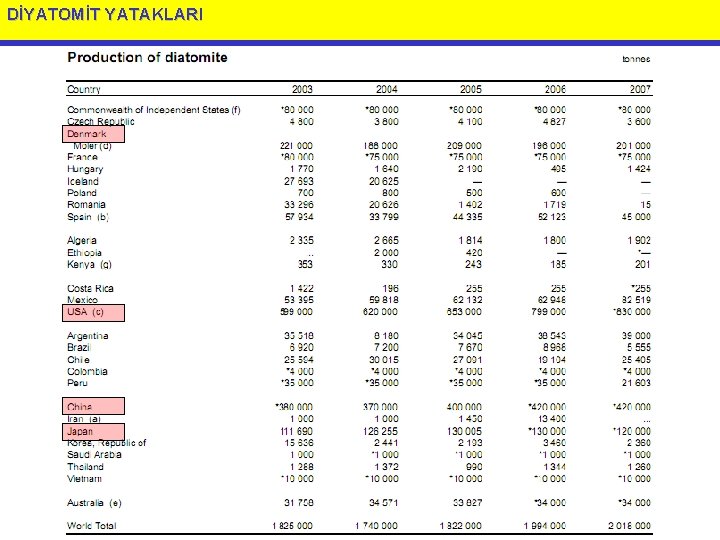Click Kenya 2003 value 353
The height and width of the screenshot is (540, 720).
305,264
